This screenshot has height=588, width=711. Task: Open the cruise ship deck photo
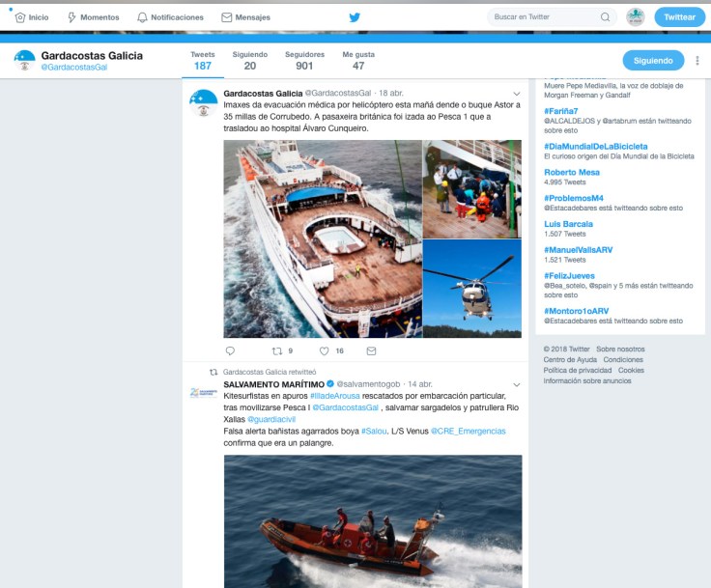tap(323, 238)
